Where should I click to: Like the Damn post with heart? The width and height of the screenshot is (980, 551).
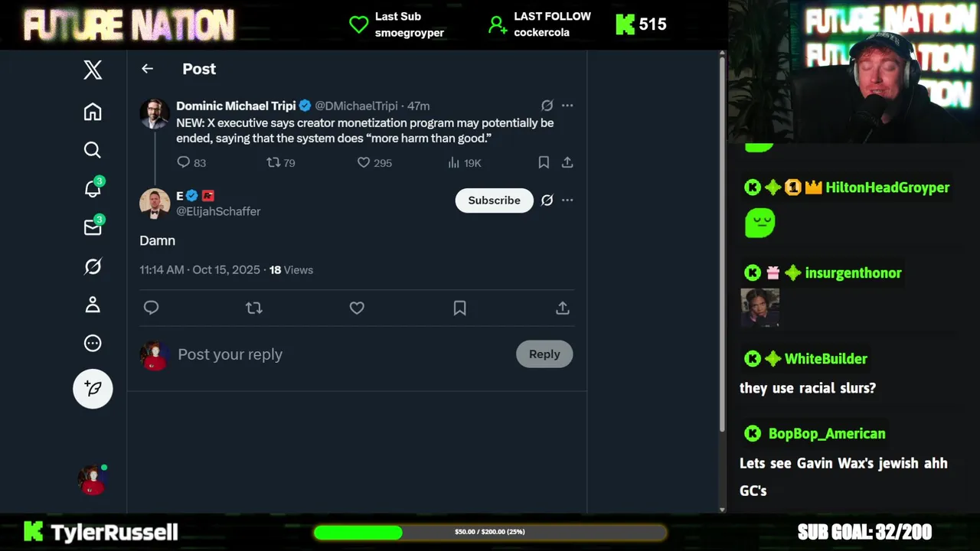[357, 308]
